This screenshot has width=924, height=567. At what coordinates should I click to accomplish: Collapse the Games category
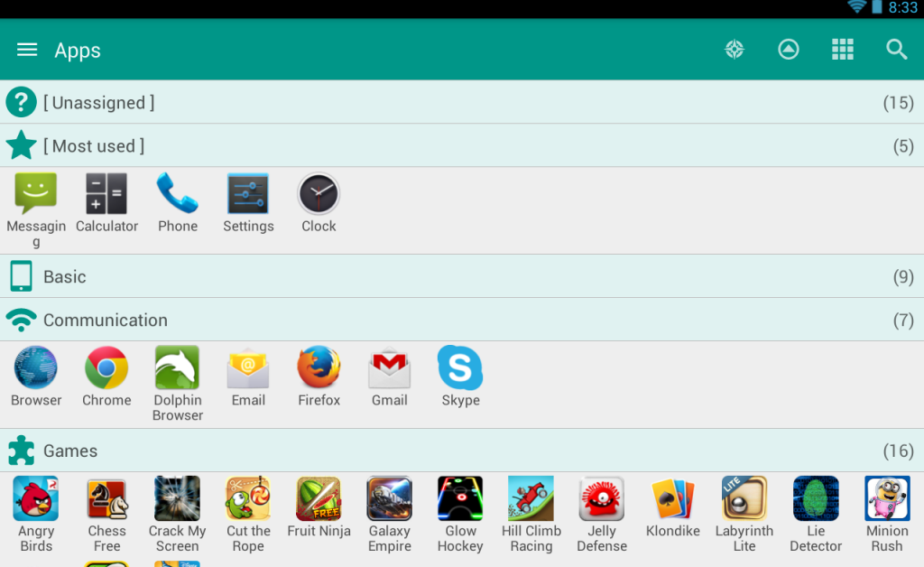pos(462,451)
